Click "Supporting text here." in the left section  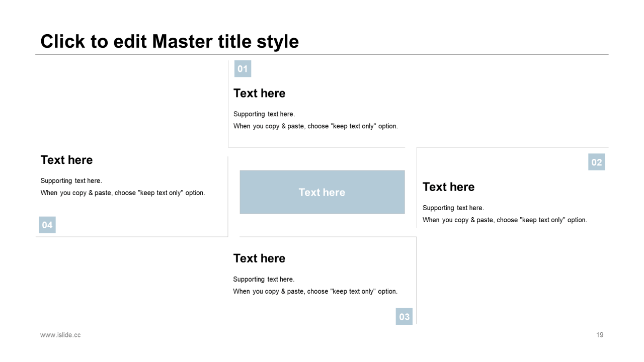(x=71, y=180)
